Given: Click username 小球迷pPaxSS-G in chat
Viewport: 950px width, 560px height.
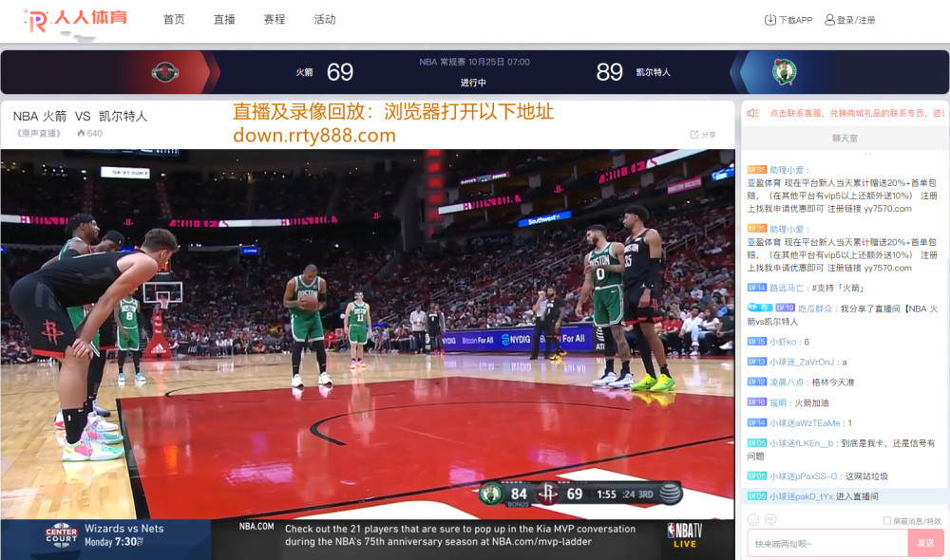Looking at the screenshot, I should click(x=804, y=476).
